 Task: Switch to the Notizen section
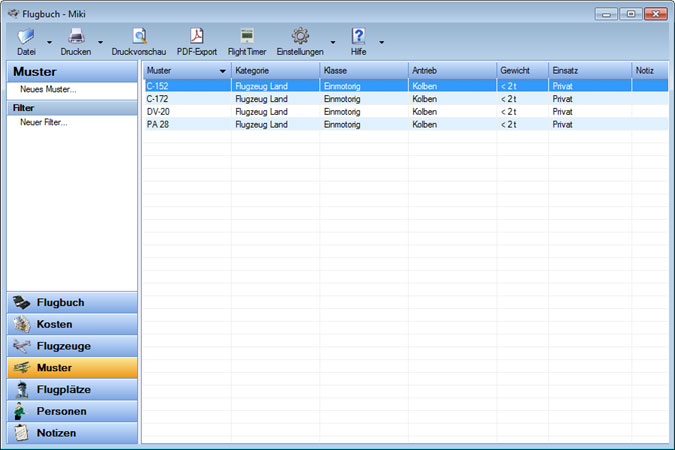[72, 433]
